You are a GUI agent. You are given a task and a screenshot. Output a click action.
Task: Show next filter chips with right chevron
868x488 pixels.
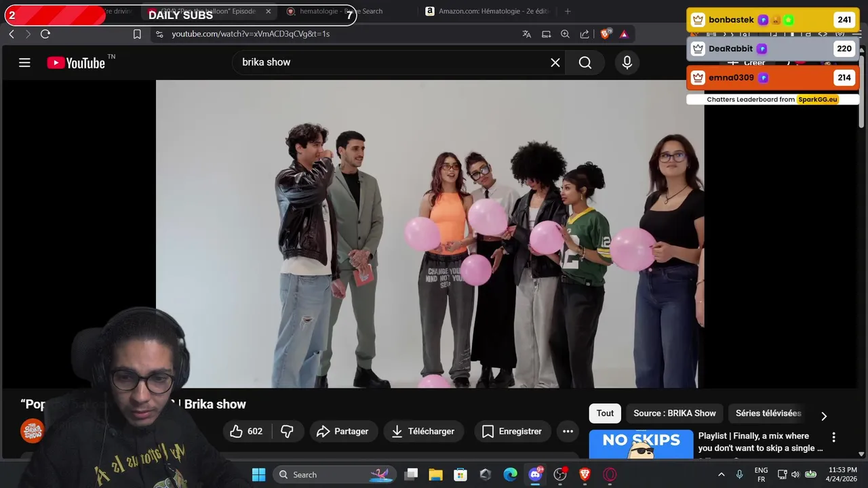pyautogui.click(x=824, y=415)
